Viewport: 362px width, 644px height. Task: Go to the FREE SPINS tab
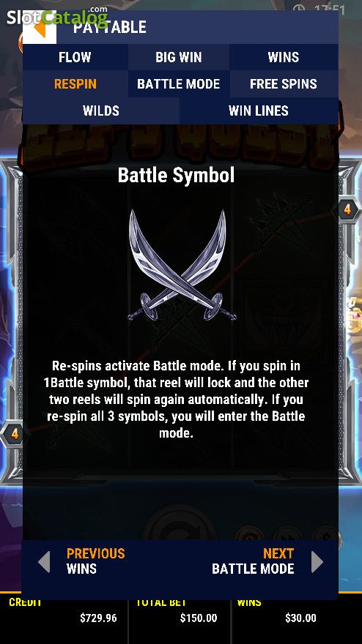pyautogui.click(x=284, y=83)
